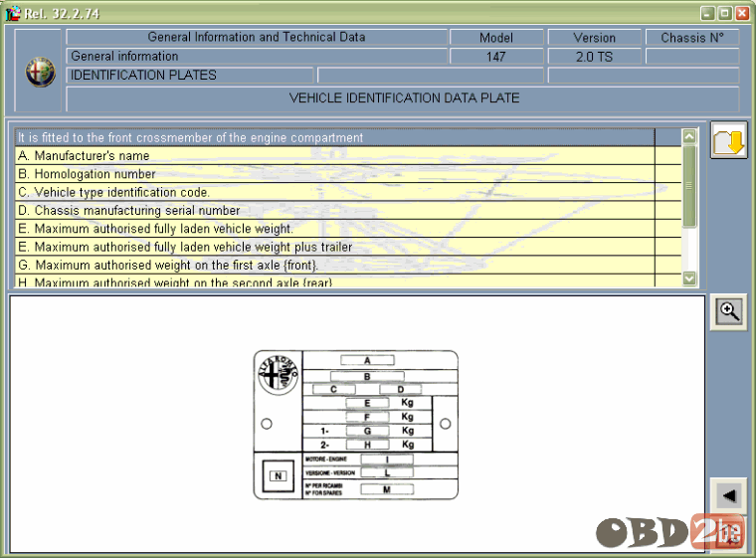Click the app icon in title bar
756x558 pixels.
click(x=13, y=13)
